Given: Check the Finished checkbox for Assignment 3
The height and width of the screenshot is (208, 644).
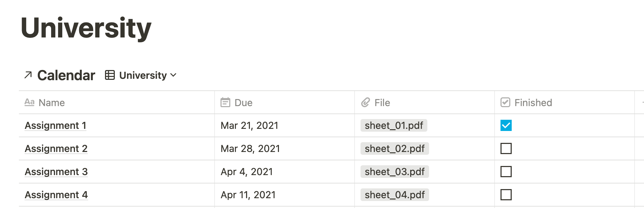Looking at the screenshot, I should click(506, 172).
